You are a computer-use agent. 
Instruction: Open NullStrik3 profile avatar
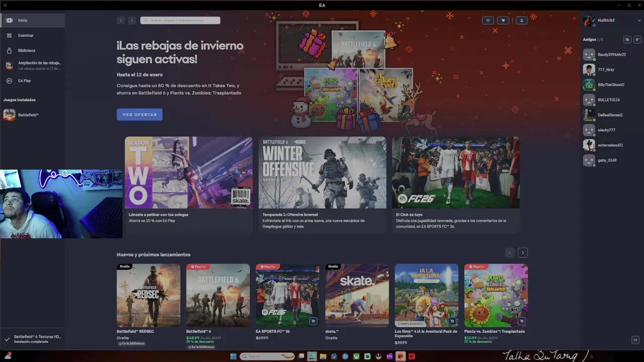coord(589,21)
